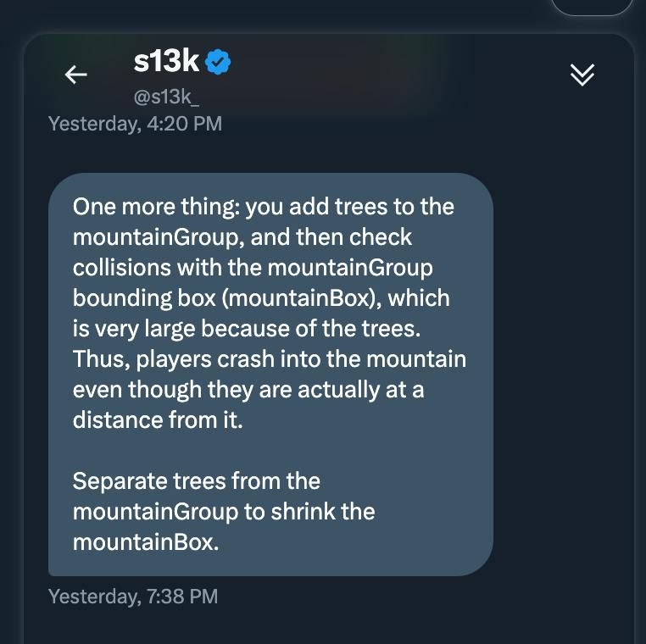
Task: Collapse the chat with the double chevron
Action: click(582, 75)
